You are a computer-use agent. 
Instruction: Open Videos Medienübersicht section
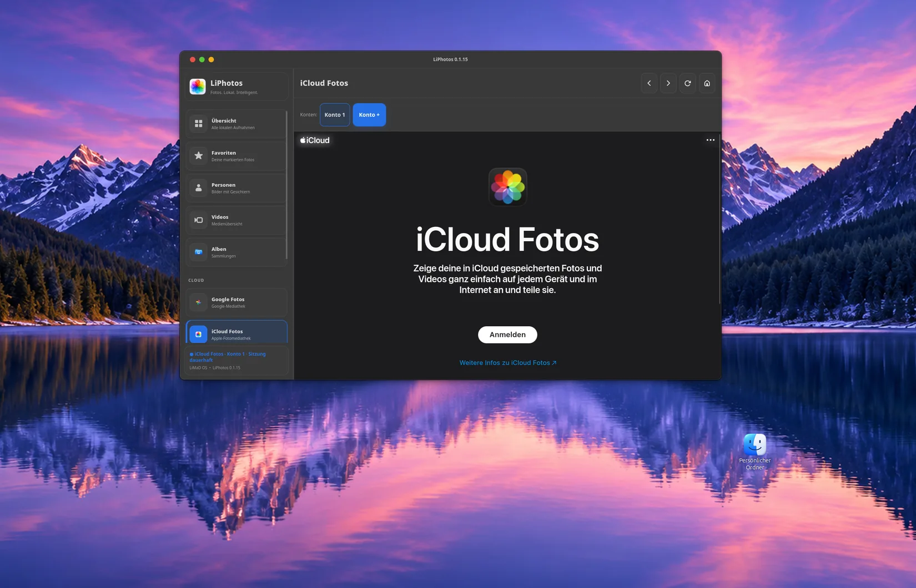pos(236,220)
